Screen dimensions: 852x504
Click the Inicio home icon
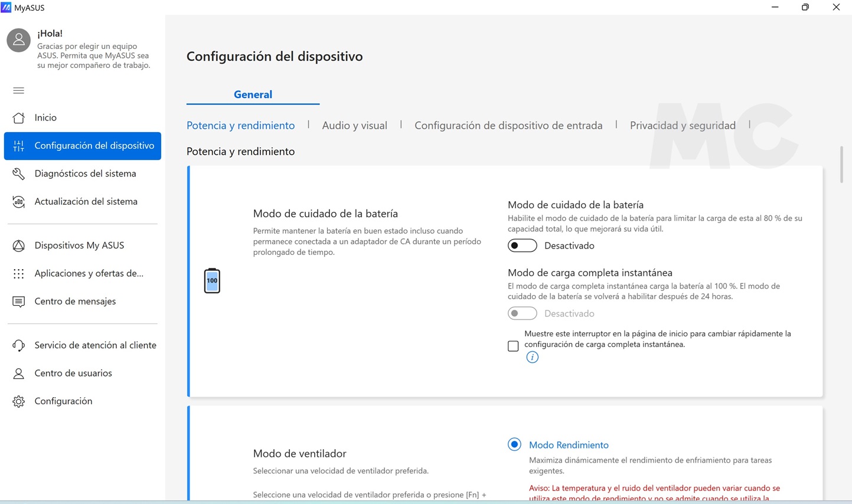19,118
